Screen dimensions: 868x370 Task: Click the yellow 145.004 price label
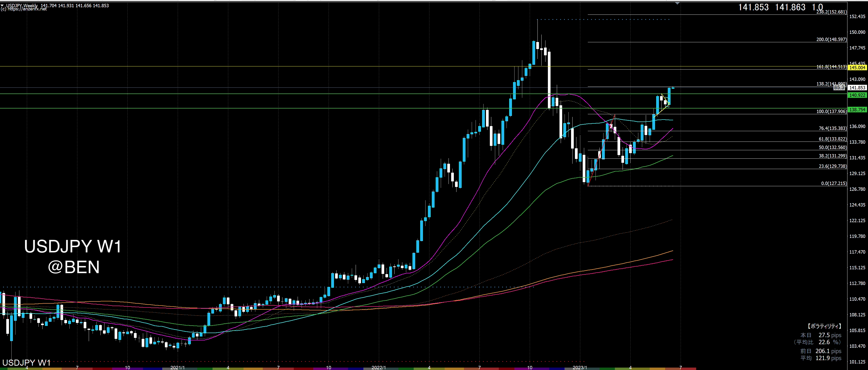point(857,68)
